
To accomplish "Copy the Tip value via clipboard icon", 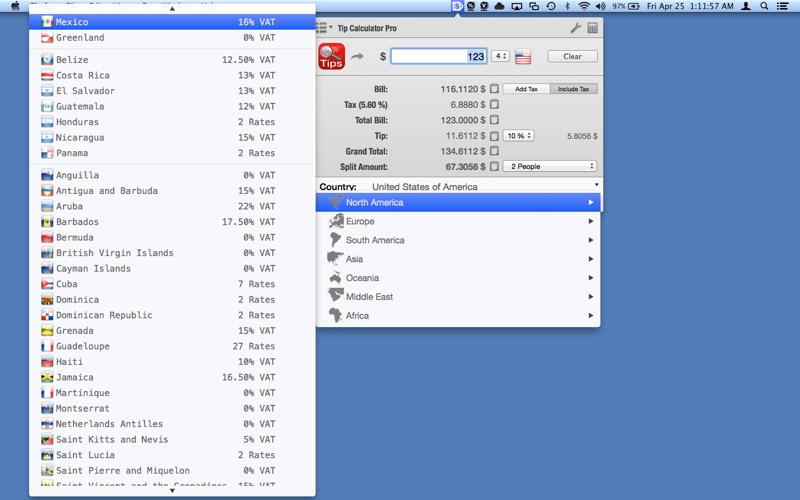I will (494, 136).
